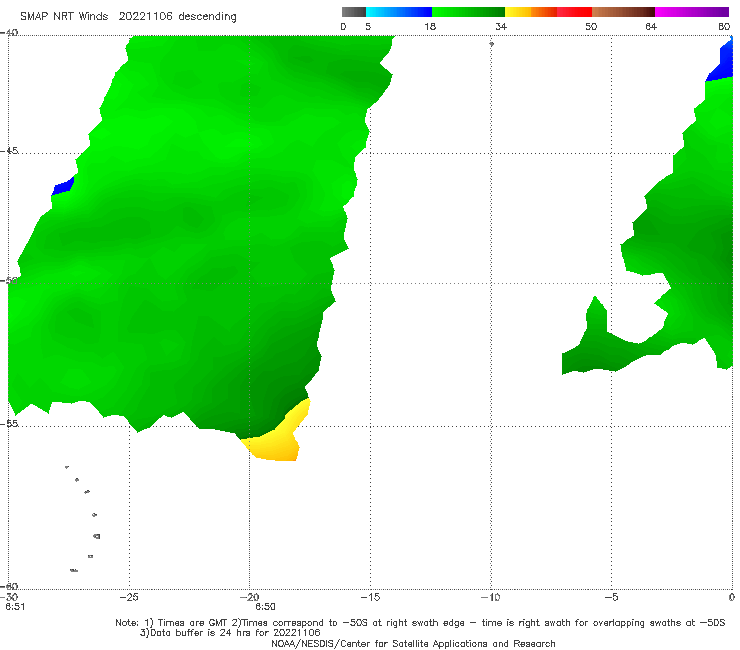Viewport: 740px width, 650px height.
Task: Select the blue segment of the color bar
Action: pyautogui.click(x=399, y=12)
